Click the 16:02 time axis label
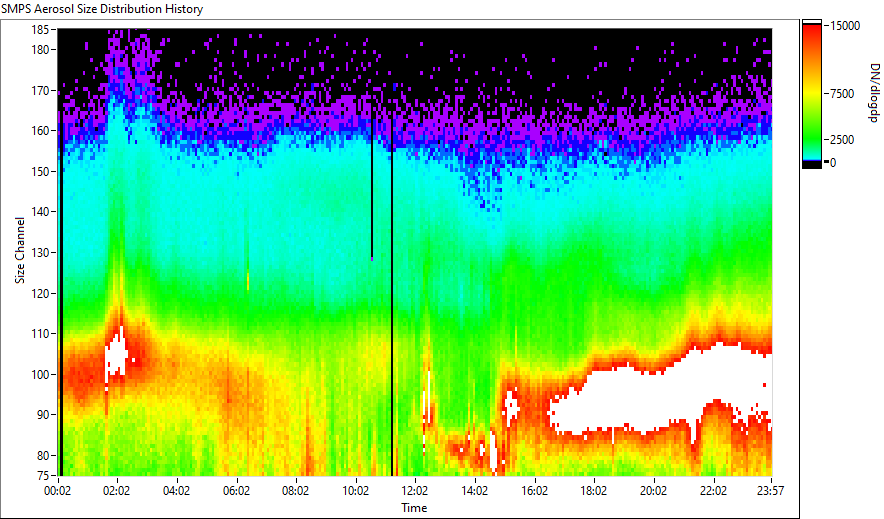884x519 pixels. pos(534,491)
